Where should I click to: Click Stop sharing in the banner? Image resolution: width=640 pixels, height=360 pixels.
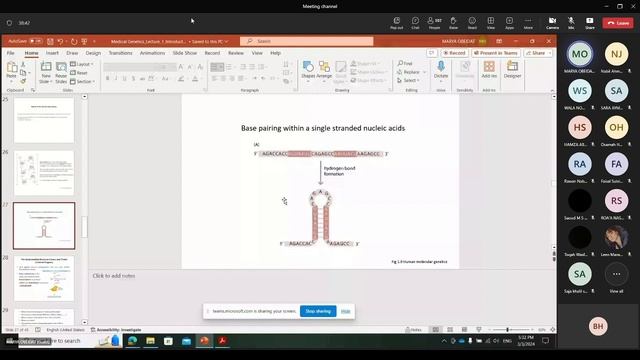pyautogui.click(x=318, y=311)
